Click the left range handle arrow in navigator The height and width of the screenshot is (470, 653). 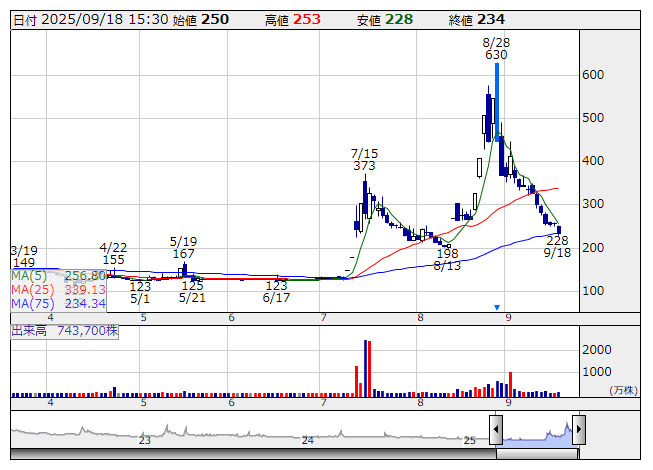pyautogui.click(x=496, y=431)
